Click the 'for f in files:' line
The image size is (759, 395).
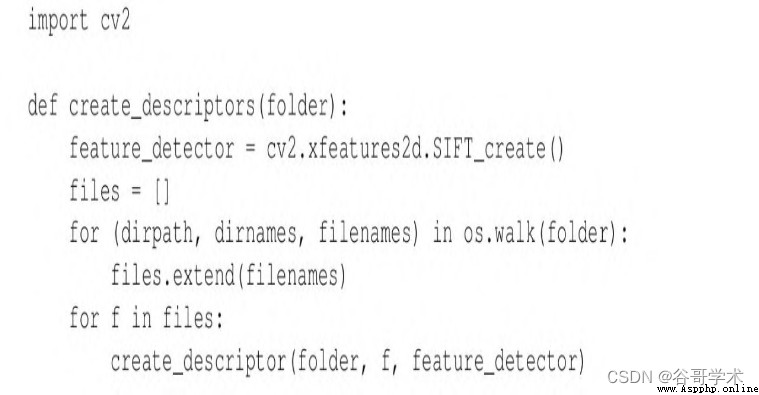click(146, 318)
